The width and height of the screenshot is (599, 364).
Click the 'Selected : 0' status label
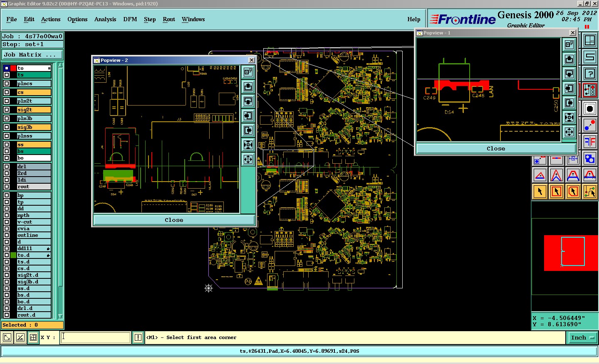[32, 325]
